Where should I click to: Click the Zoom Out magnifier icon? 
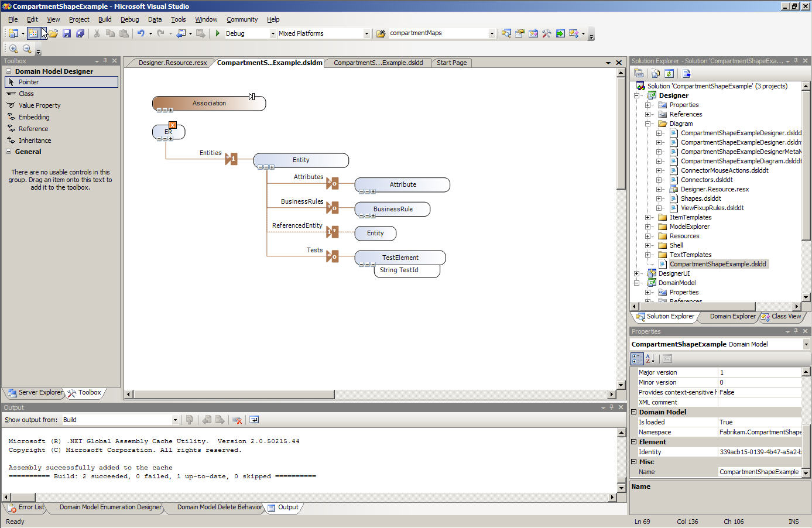[x=27, y=49]
